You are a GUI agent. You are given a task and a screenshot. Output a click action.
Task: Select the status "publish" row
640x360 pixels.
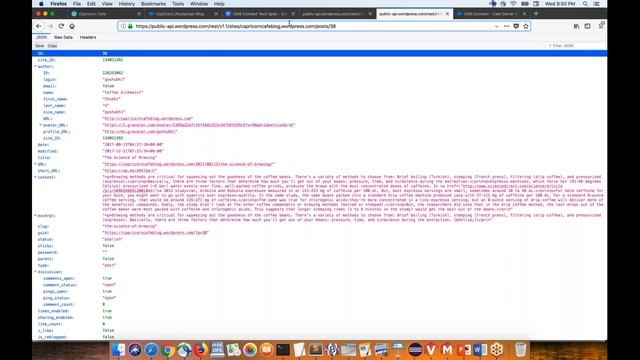pos(320,239)
